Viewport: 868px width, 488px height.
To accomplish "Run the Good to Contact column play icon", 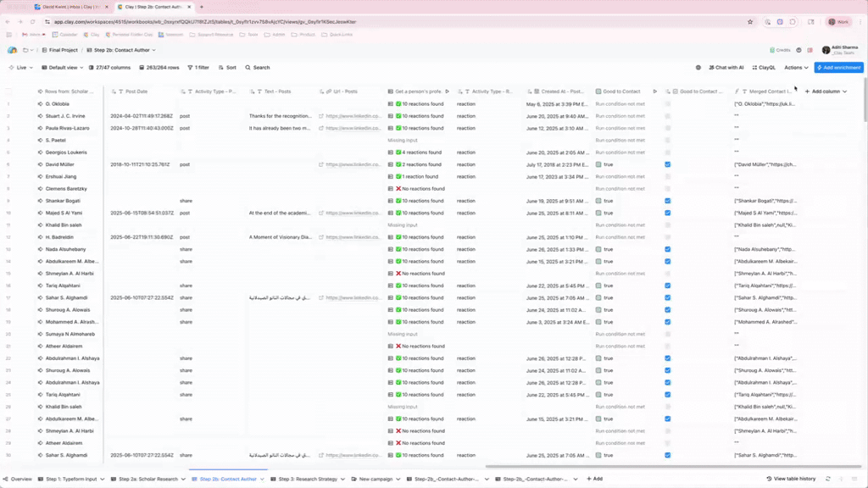I will [654, 91].
